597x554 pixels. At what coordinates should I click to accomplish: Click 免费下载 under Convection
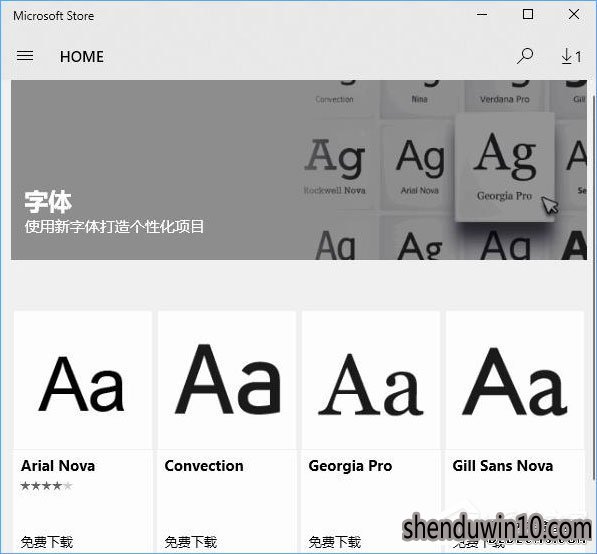coord(190,542)
